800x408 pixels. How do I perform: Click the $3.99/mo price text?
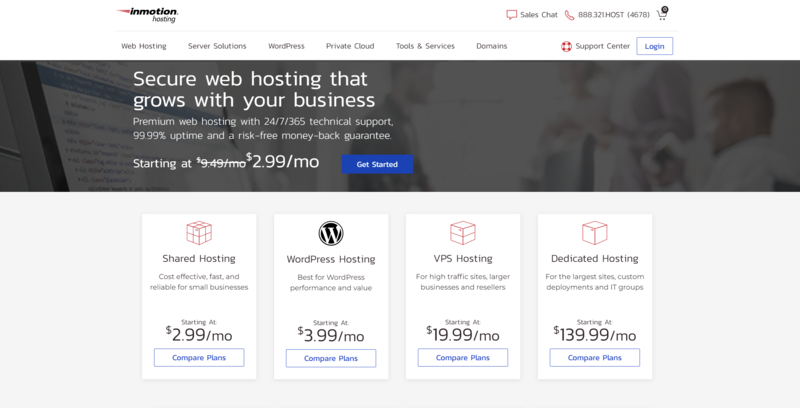(331, 335)
